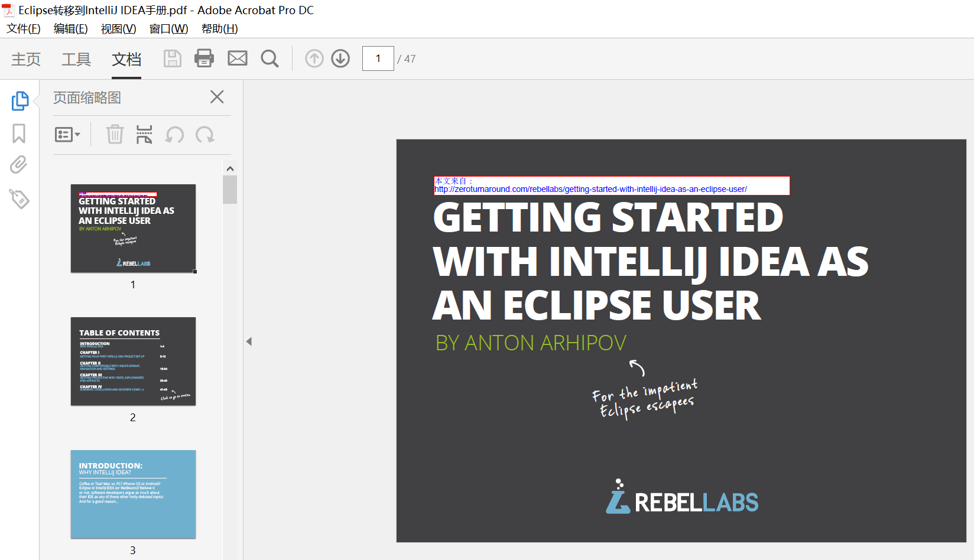The height and width of the screenshot is (560, 974).
Task: Click the page break print-pages icon
Action: point(144,135)
